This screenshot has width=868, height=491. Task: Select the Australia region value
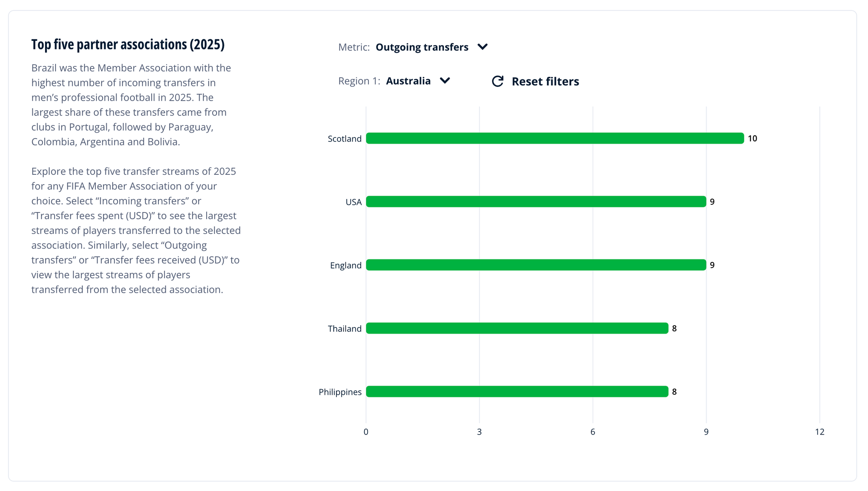coord(408,81)
